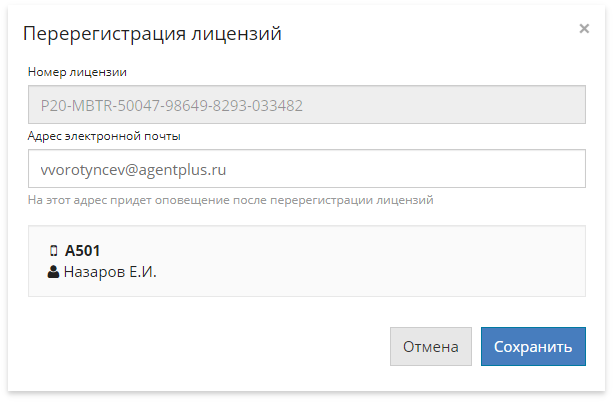Click the Номер лицензии label

point(77,72)
